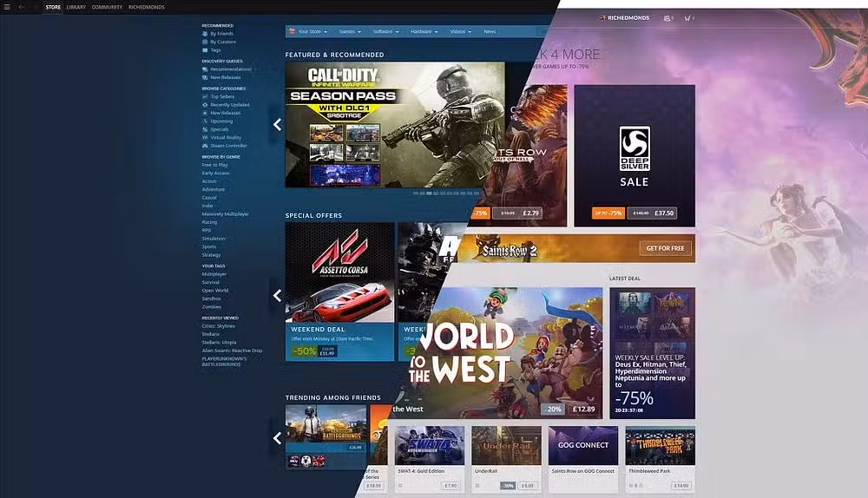Open Battlegrounds trending game card
This screenshot has height=498, width=868.
click(326, 437)
